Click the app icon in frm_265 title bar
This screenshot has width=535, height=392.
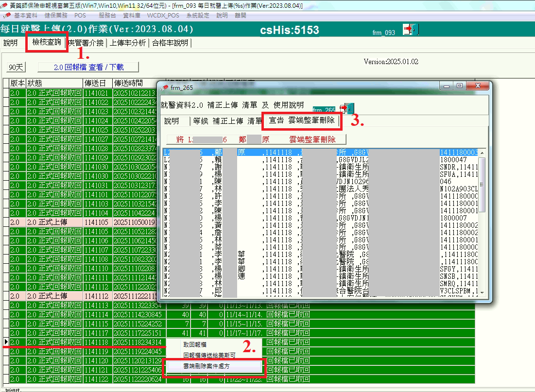click(x=164, y=87)
